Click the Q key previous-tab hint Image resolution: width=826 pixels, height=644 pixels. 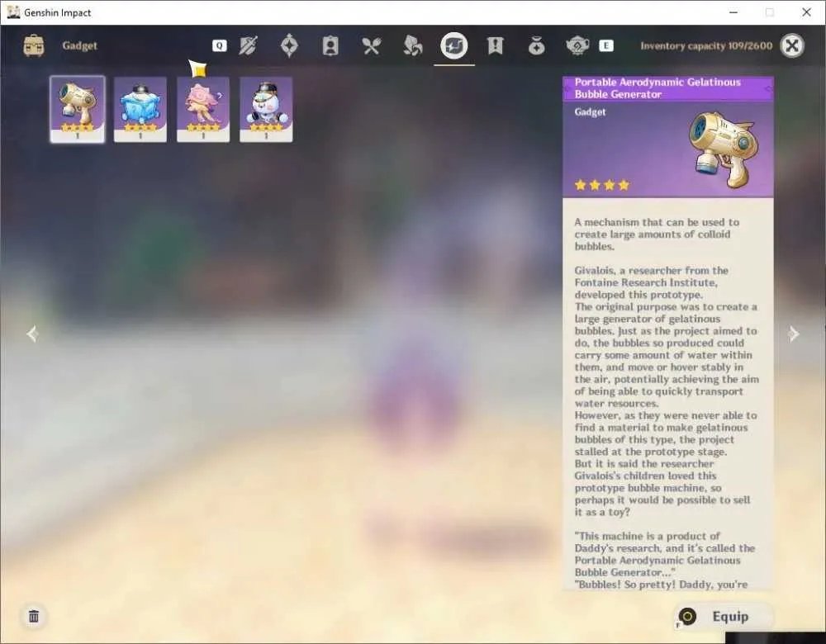pos(220,45)
